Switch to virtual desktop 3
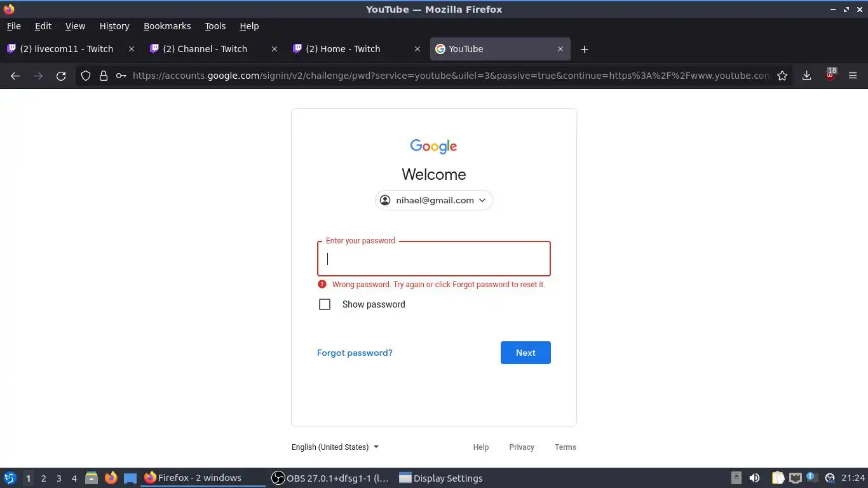Viewport: 868px width, 488px height. 59,478
